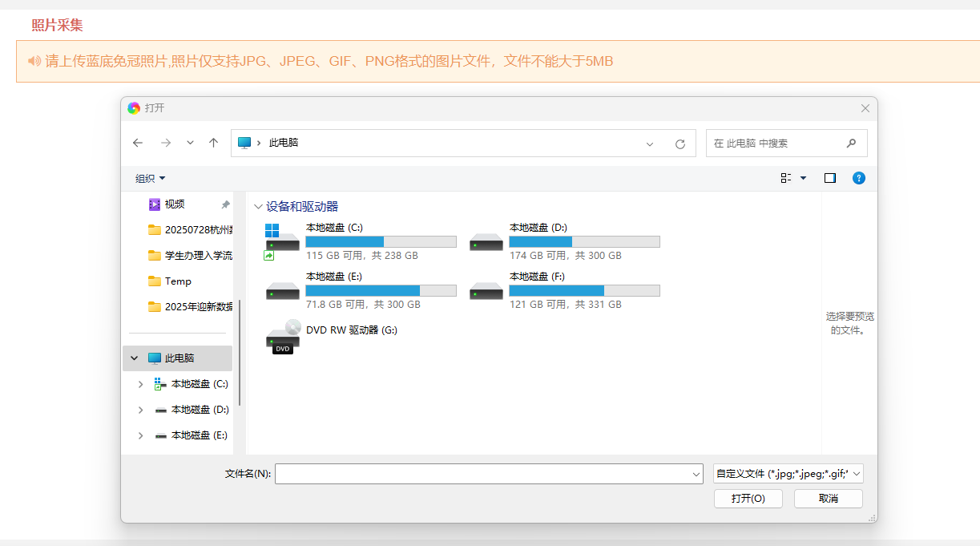
Task: Collapse the 此电脑 tree node
Action: click(134, 358)
